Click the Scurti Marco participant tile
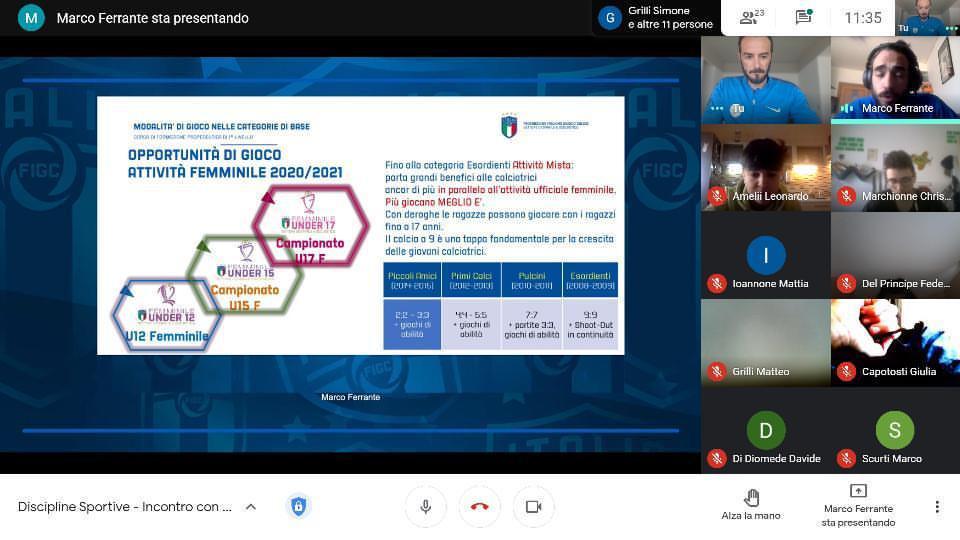 click(894, 431)
